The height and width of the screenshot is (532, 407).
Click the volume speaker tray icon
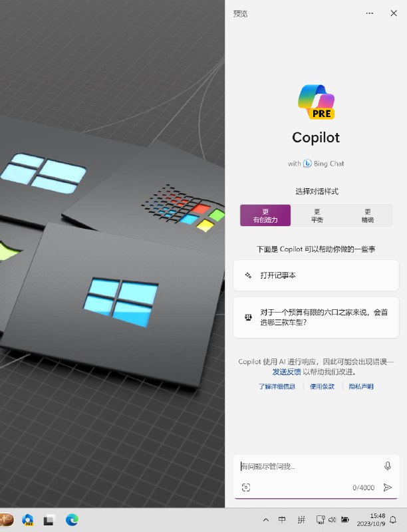pyautogui.click(x=332, y=519)
